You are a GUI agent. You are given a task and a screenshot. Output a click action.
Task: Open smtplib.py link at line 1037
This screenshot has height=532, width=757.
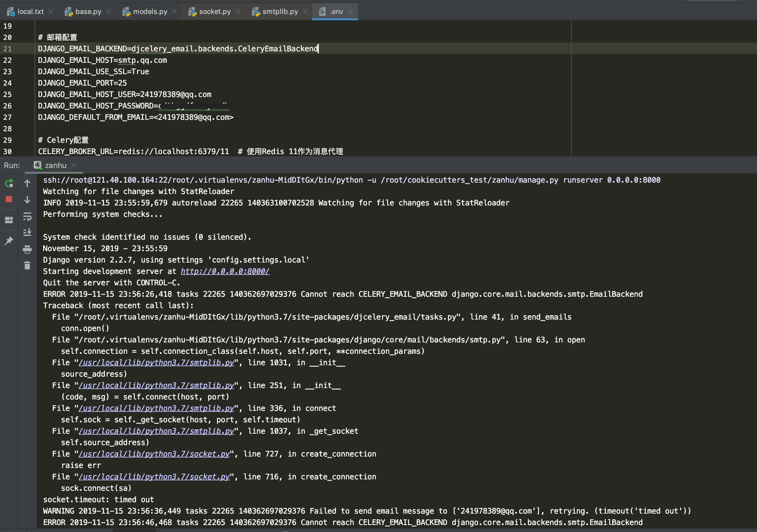(x=156, y=431)
